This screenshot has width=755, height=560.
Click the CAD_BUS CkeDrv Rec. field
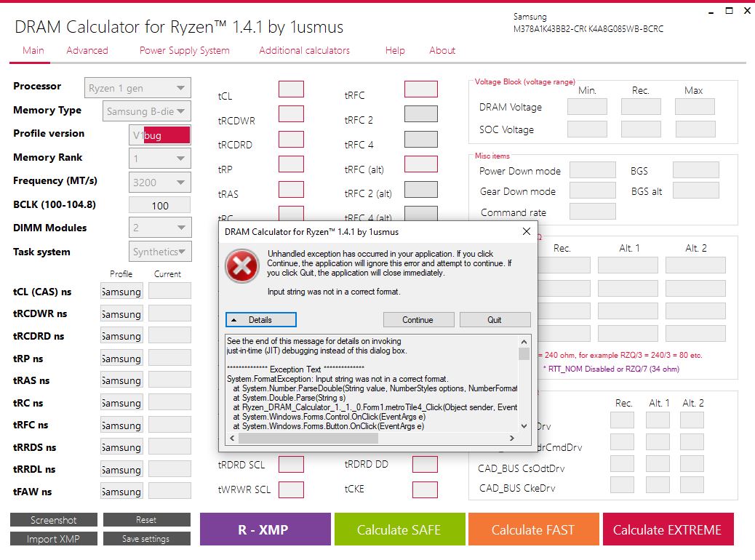(x=622, y=485)
